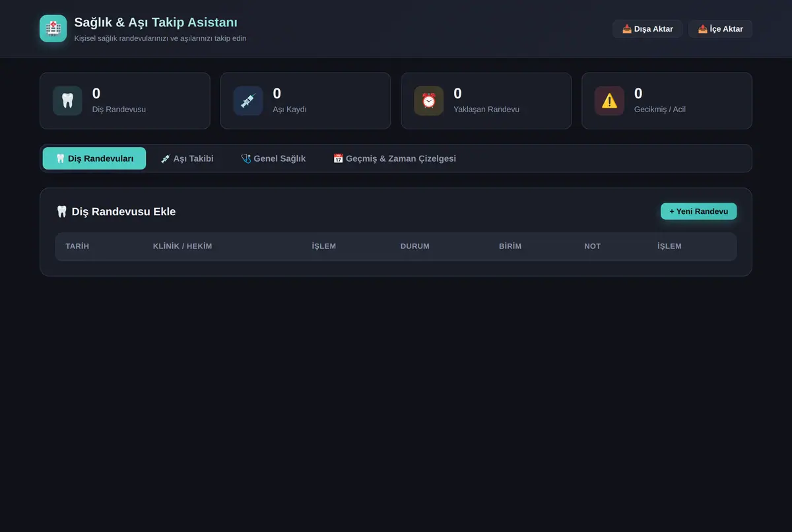Add a new appointment with Yeni Randevu

[698, 211]
